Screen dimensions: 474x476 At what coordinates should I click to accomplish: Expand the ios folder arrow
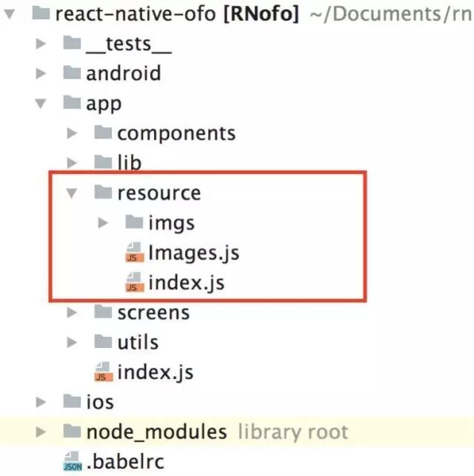coord(41,402)
